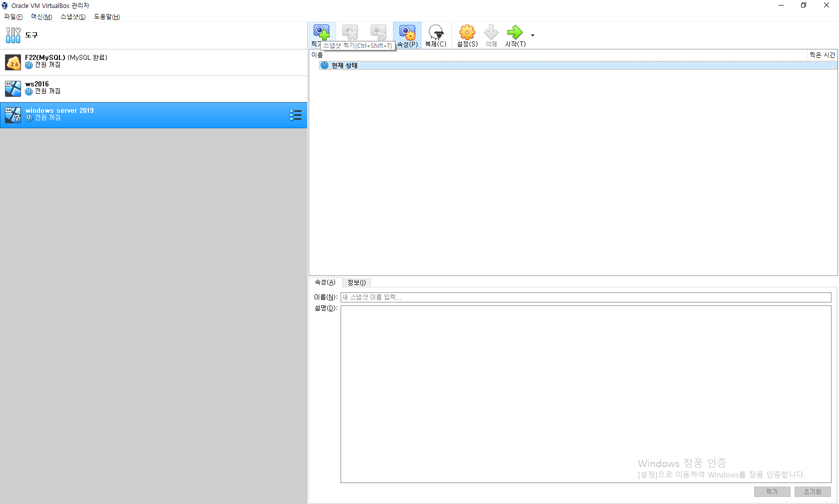Click the power-off status icon under ws2016
Screen dimensions: 839x504
click(x=29, y=91)
